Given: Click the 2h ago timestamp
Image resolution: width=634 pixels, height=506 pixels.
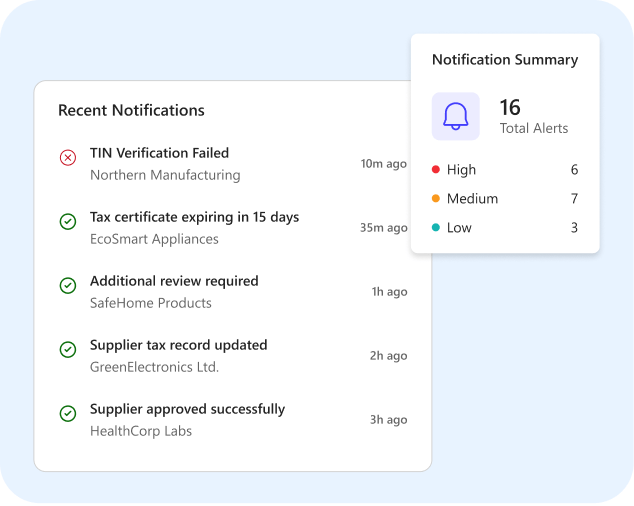Looking at the screenshot, I should [x=389, y=356].
